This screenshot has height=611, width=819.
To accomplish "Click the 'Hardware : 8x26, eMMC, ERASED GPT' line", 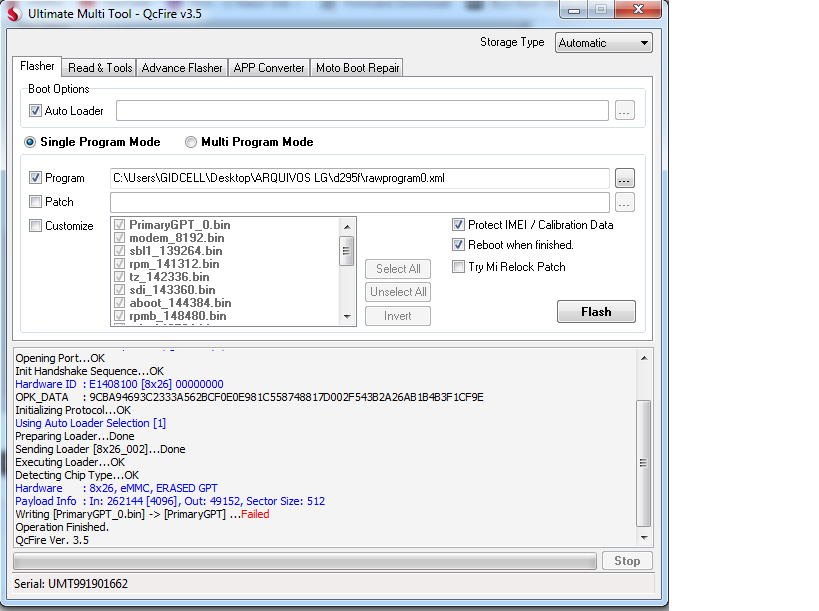I will [x=116, y=488].
